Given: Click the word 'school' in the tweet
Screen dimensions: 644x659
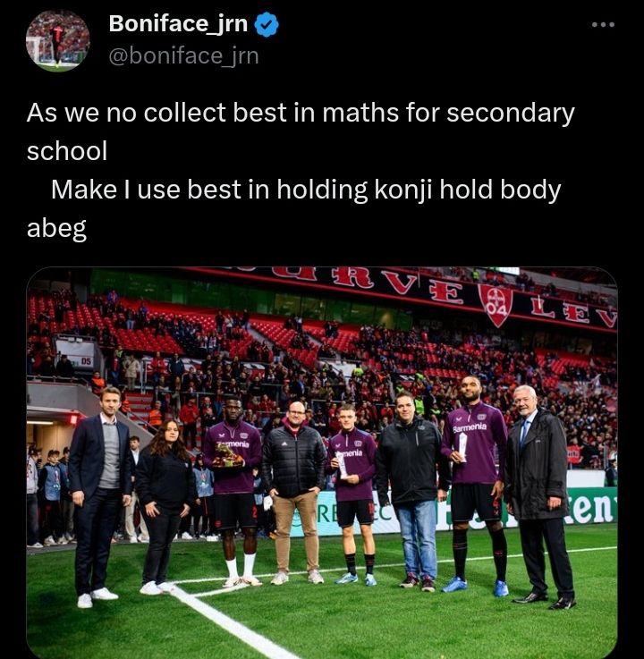Looking at the screenshot, I should point(67,151).
